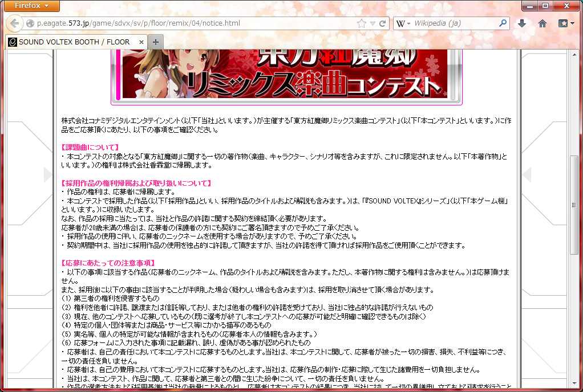
Task: Bookmark this page with the star icon
Action: (x=361, y=24)
